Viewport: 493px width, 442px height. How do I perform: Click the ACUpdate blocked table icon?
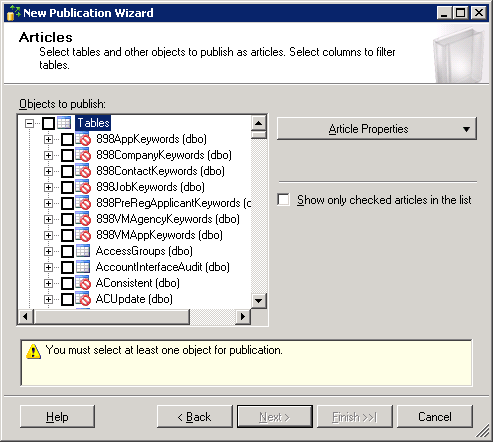83,299
